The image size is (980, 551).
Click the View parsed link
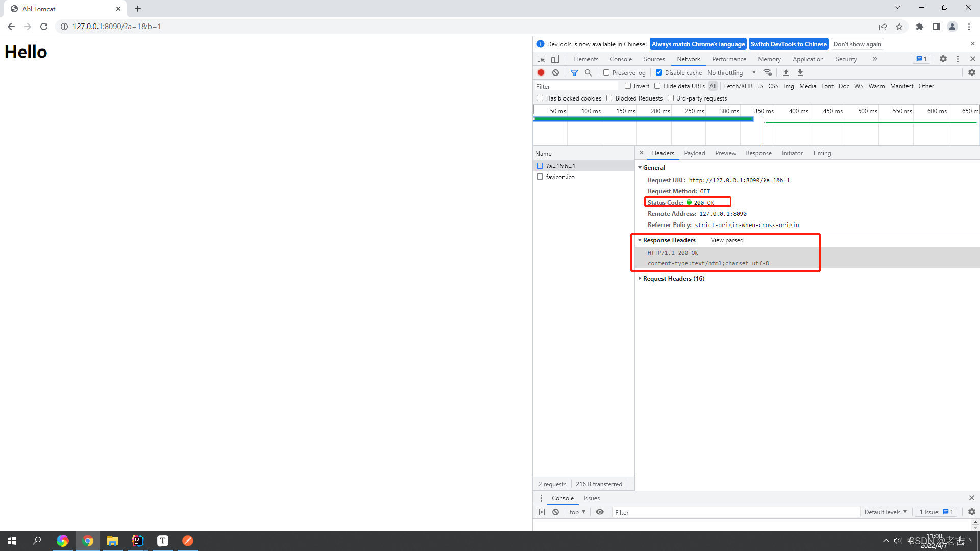point(727,240)
